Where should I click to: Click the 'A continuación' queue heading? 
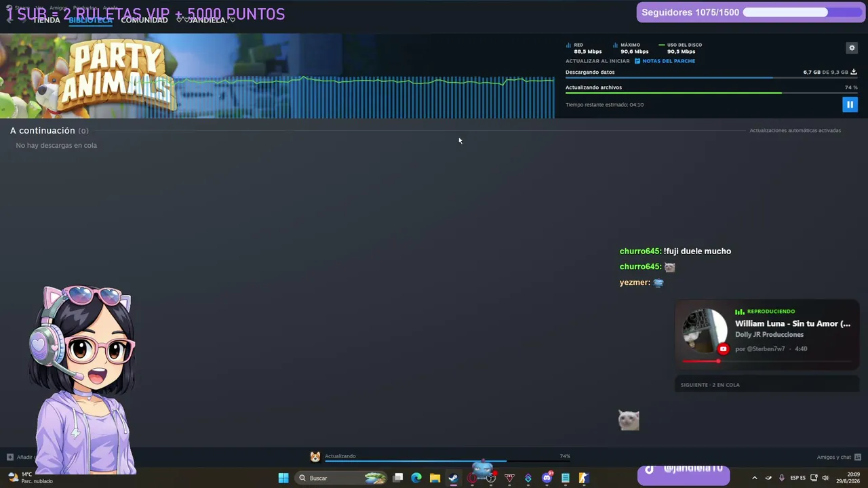[43, 131]
